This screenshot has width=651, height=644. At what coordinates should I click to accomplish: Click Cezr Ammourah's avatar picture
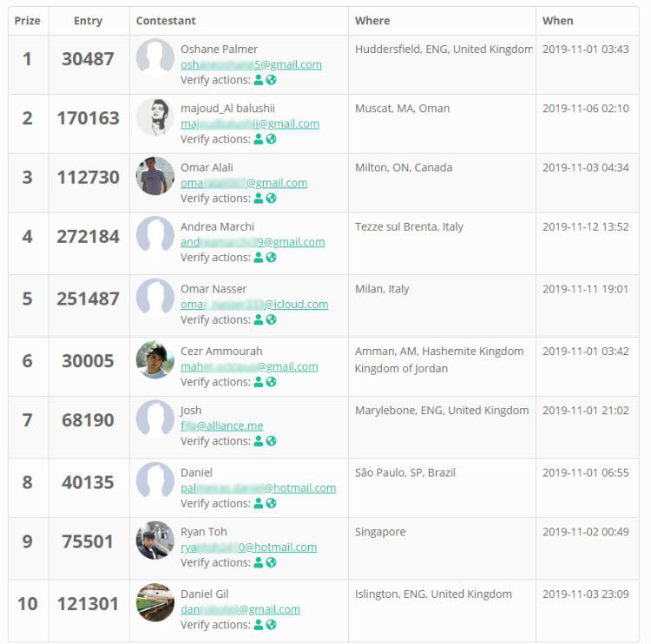click(155, 360)
